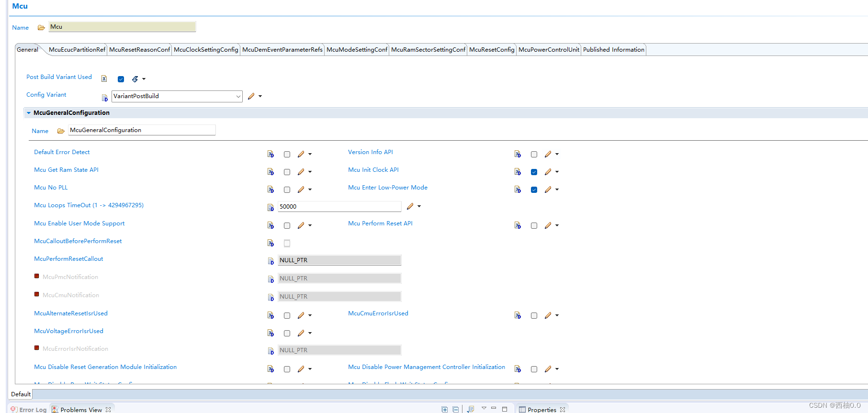
Task: Click the folder icon beside the McuGeneralConfiguration name
Action: click(61, 131)
